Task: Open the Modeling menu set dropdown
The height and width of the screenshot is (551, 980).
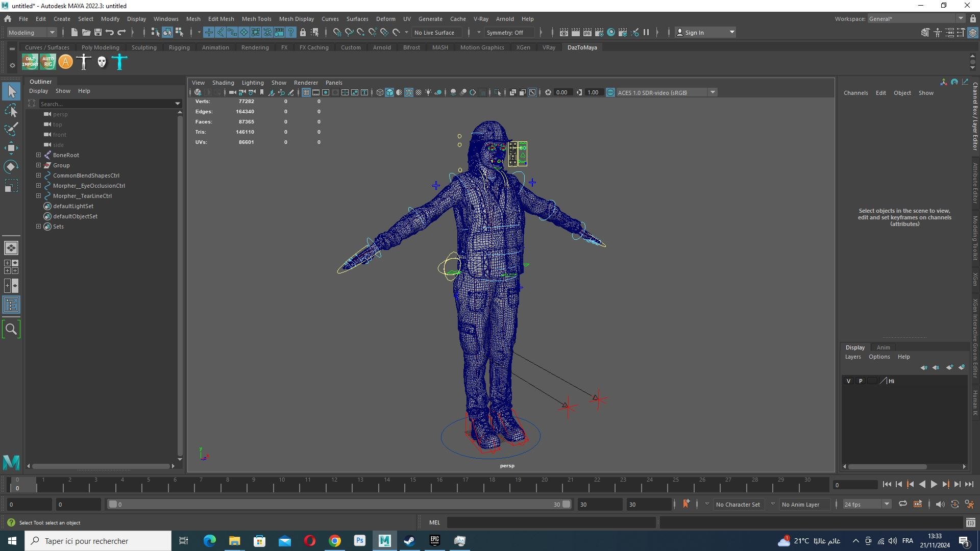Action: pyautogui.click(x=32, y=32)
